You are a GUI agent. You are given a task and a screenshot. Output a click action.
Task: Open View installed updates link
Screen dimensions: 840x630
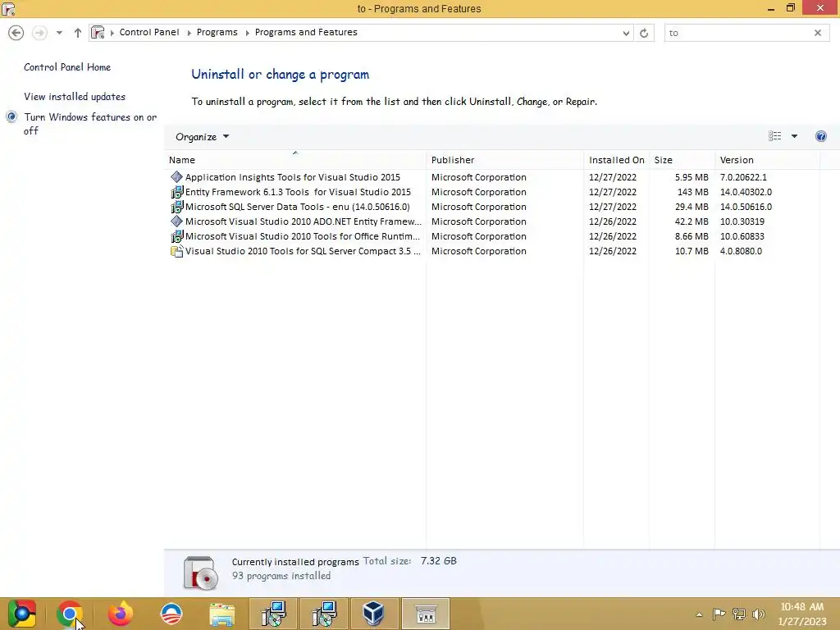tap(75, 97)
